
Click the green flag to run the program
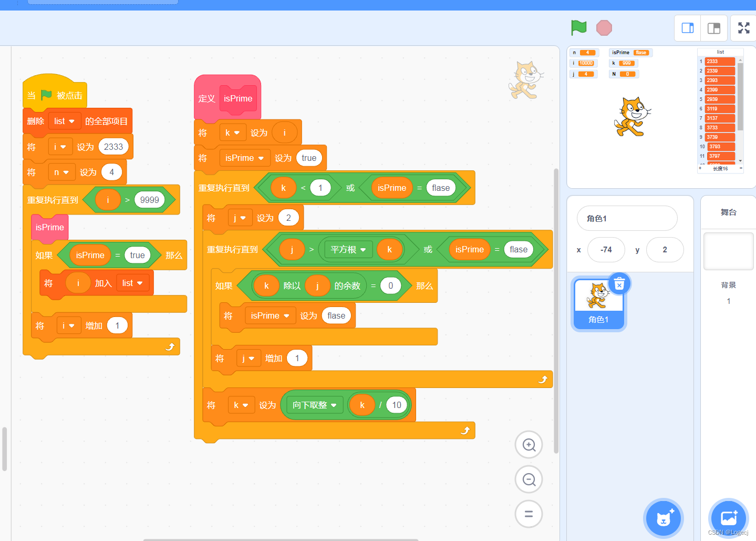tap(578, 27)
